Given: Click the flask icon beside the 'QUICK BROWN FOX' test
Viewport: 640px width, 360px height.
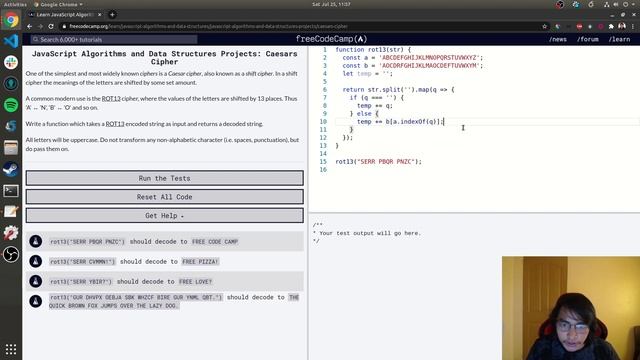Looking at the screenshot, I should 36,301.
